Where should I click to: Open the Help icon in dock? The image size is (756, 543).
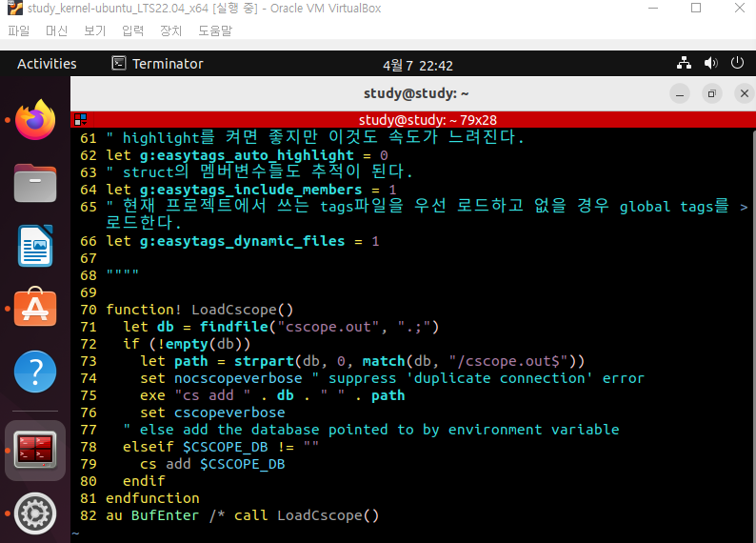tap(35, 372)
